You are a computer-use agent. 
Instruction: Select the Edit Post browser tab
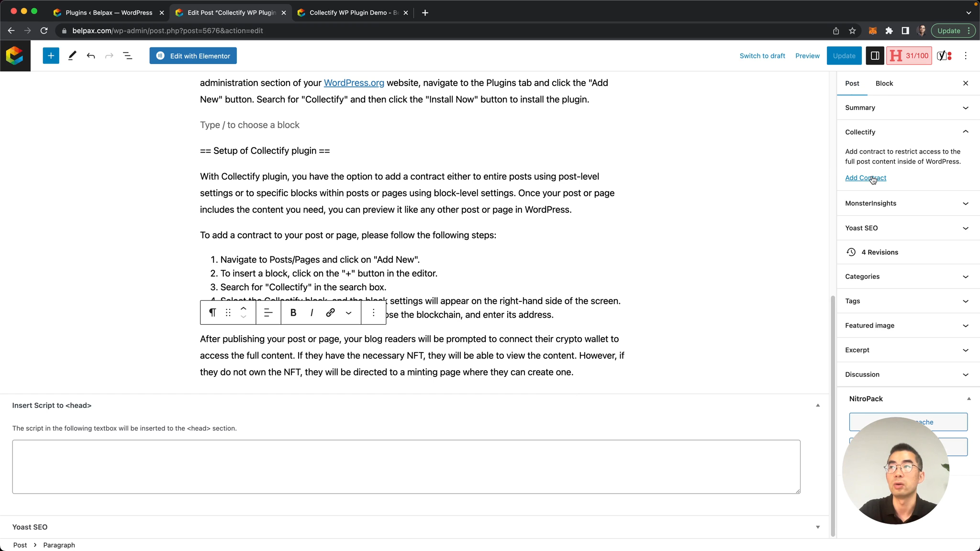coord(232,13)
